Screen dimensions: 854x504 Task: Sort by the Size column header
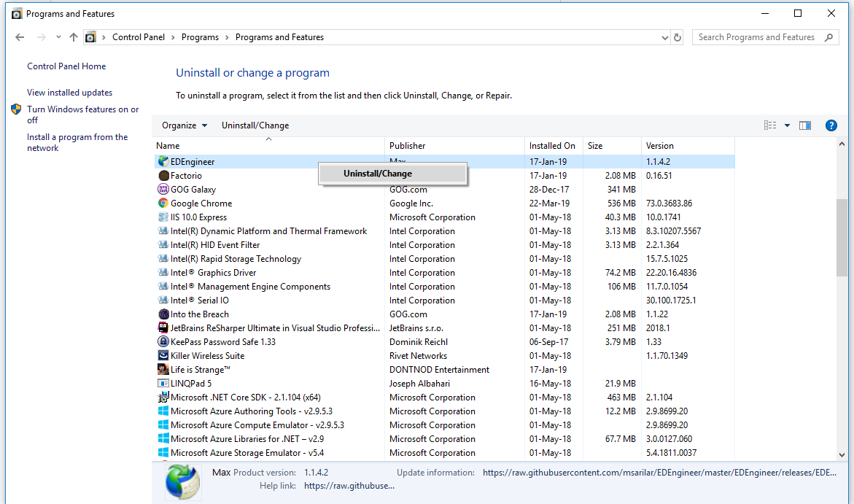pyautogui.click(x=612, y=145)
